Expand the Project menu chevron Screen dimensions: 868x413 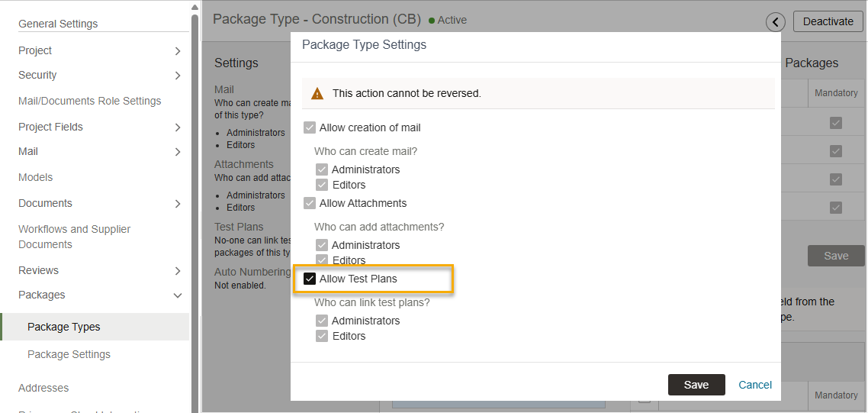click(178, 51)
